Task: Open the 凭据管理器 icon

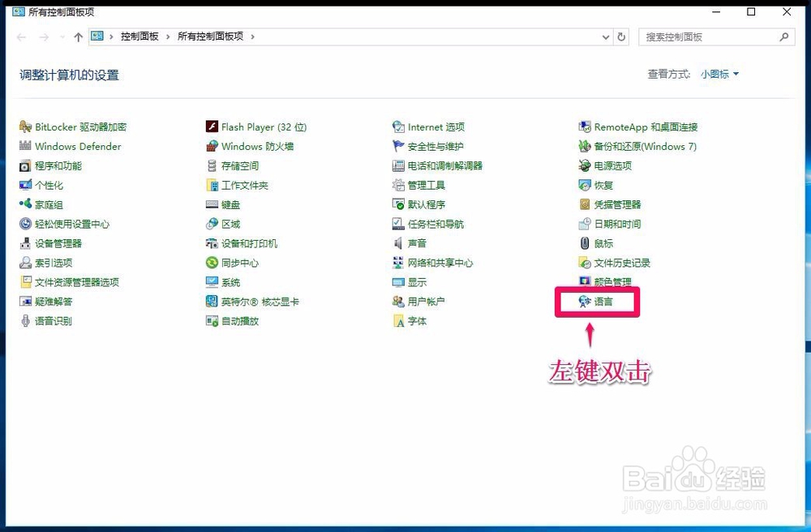Action: [x=585, y=204]
